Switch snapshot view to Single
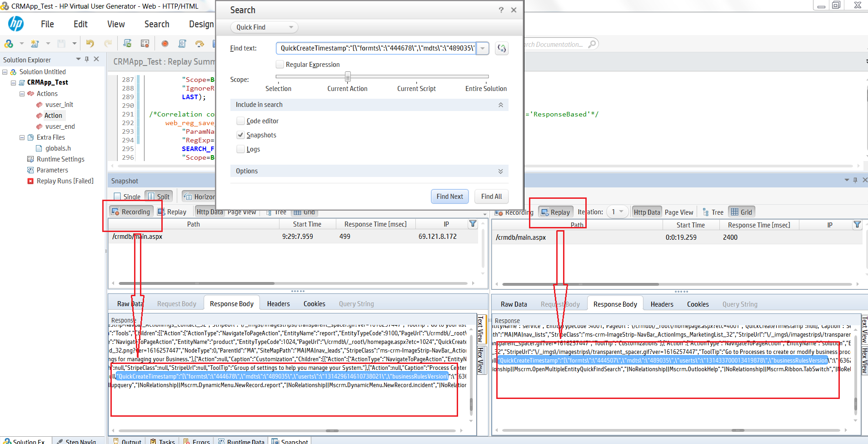This screenshot has height=444, width=868. click(127, 197)
